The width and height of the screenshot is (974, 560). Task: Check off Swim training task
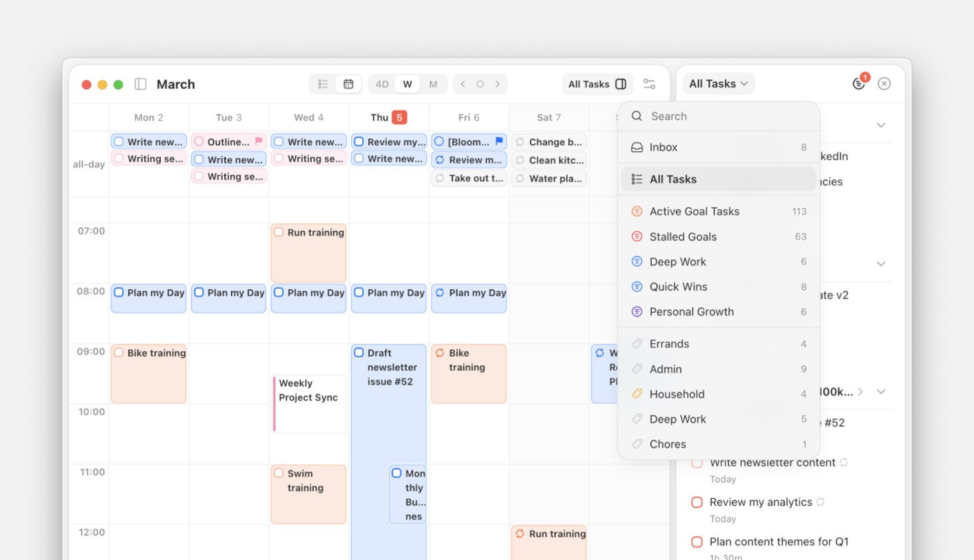click(x=279, y=473)
